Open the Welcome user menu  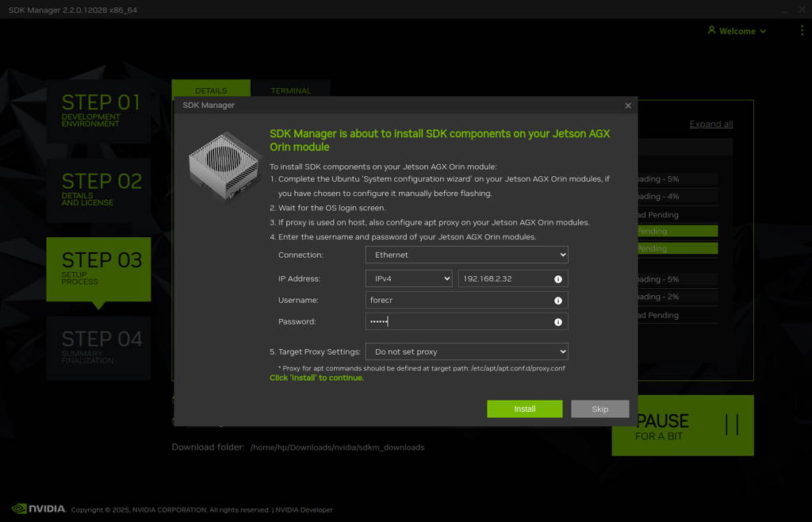coord(737,31)
